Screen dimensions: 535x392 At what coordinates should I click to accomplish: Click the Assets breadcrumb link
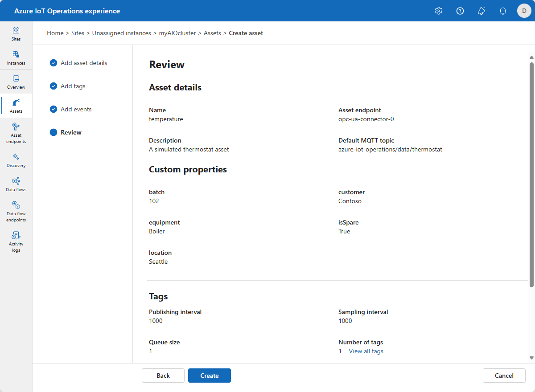(x=212, y=33)
